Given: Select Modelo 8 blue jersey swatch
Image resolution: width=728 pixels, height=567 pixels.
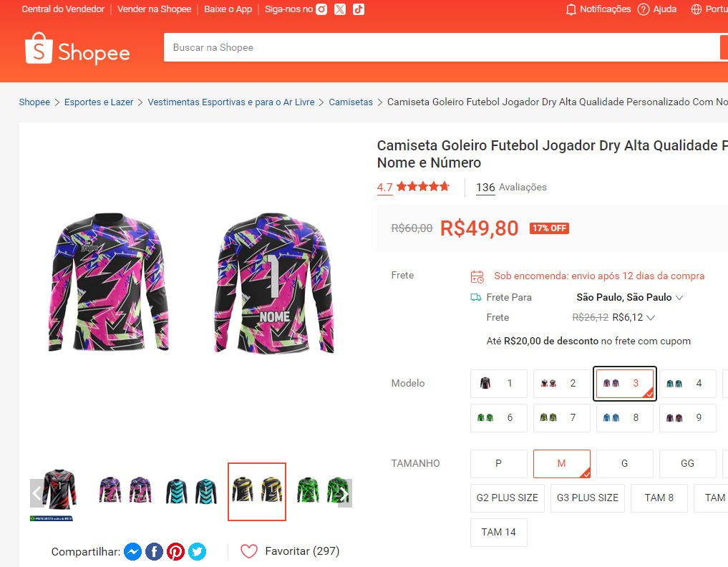Looking at the screenshot, I should point(624,417).
